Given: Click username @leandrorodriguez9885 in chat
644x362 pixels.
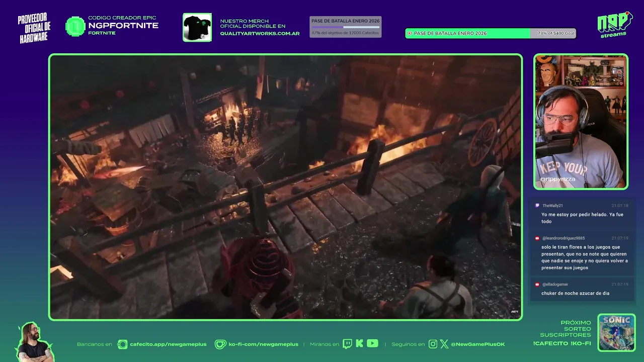Looking at the screenshot, I should tap(563, 238).
